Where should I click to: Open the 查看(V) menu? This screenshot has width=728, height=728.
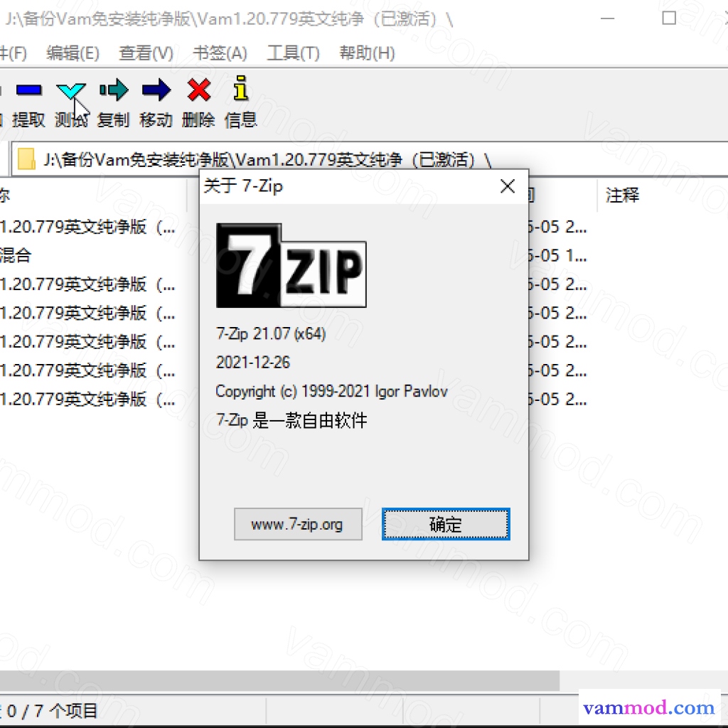point(146,53)
